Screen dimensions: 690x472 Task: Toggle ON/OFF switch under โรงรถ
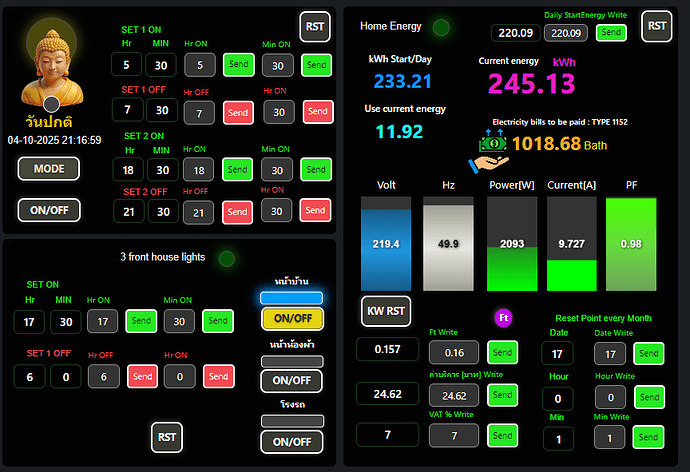pyautogui.click(x=292, y=442)
